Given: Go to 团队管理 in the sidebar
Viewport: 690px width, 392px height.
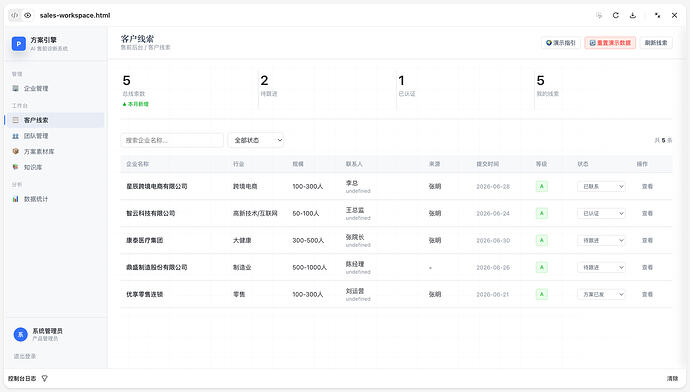Looking at the screenshot, I should pyautogui.click(x=55, y=136).
